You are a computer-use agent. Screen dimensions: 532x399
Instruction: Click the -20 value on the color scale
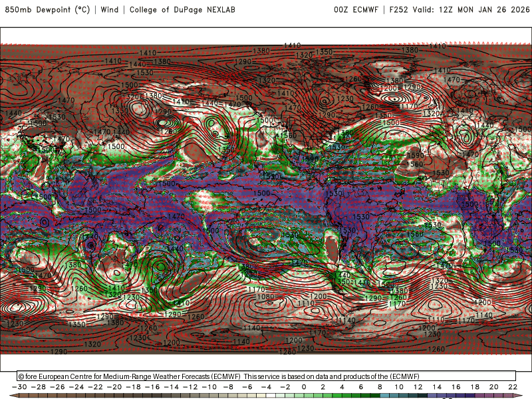[114, 387]
